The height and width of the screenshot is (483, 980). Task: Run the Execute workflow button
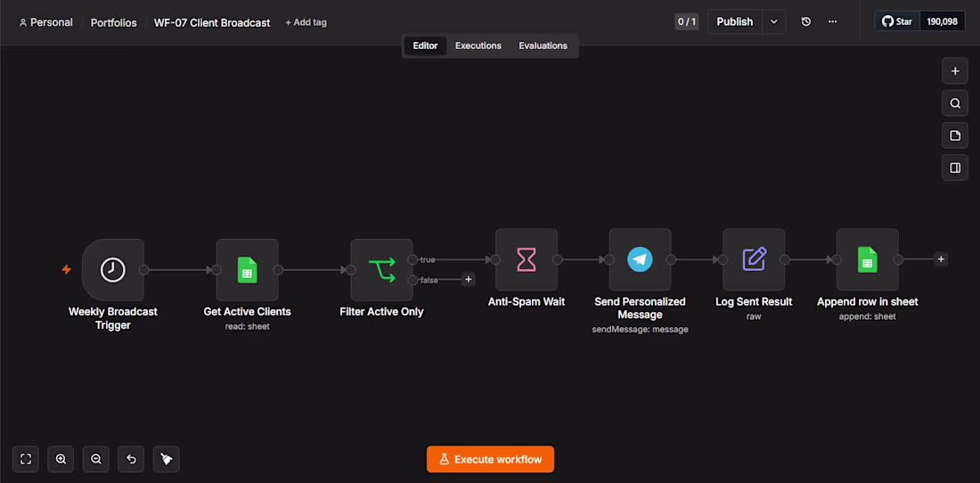[491, 459]
